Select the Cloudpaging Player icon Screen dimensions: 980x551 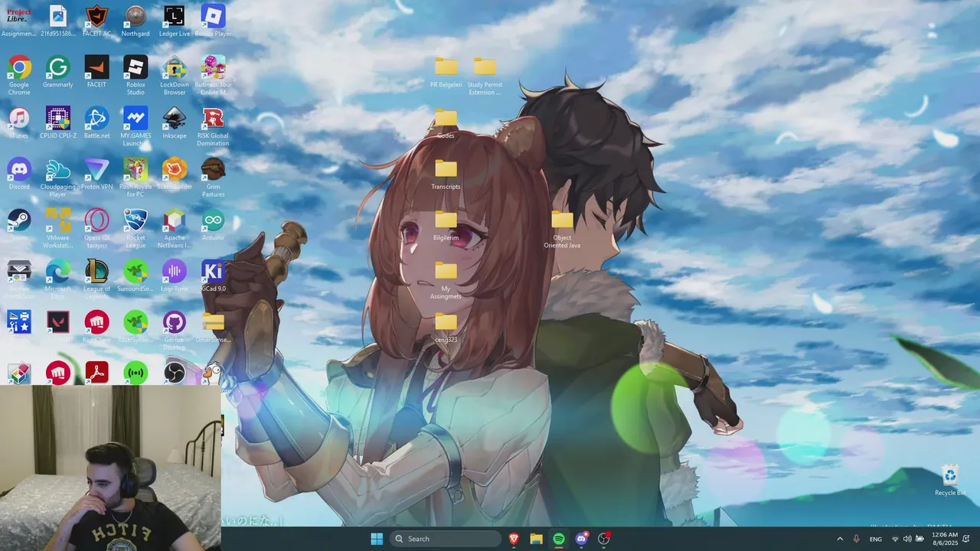(58, 178)
